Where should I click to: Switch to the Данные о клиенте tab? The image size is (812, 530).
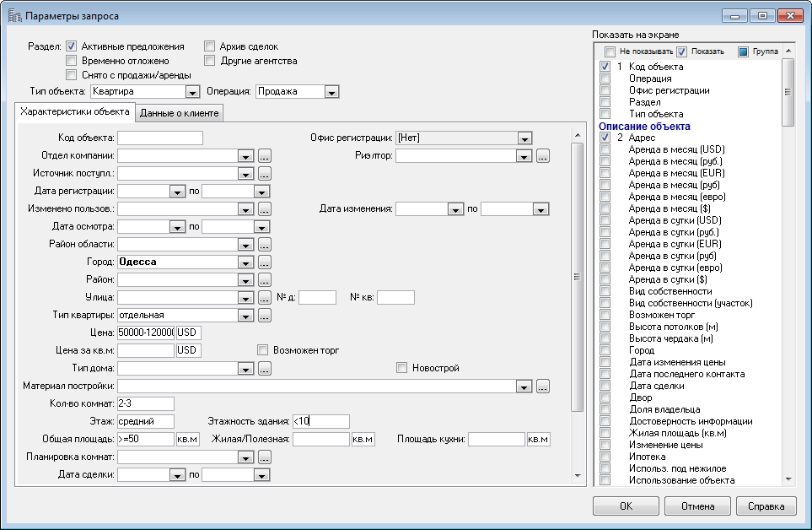(179, 113)
